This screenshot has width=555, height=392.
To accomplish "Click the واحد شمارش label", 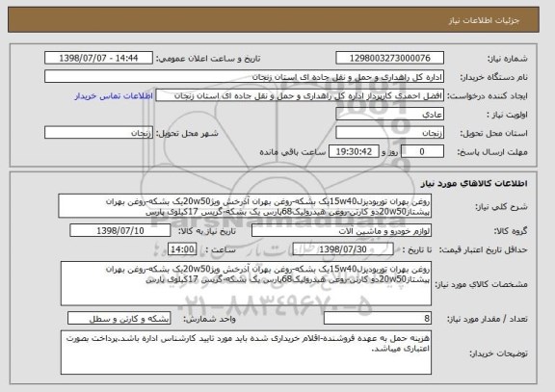I will [x=209, y=319].
